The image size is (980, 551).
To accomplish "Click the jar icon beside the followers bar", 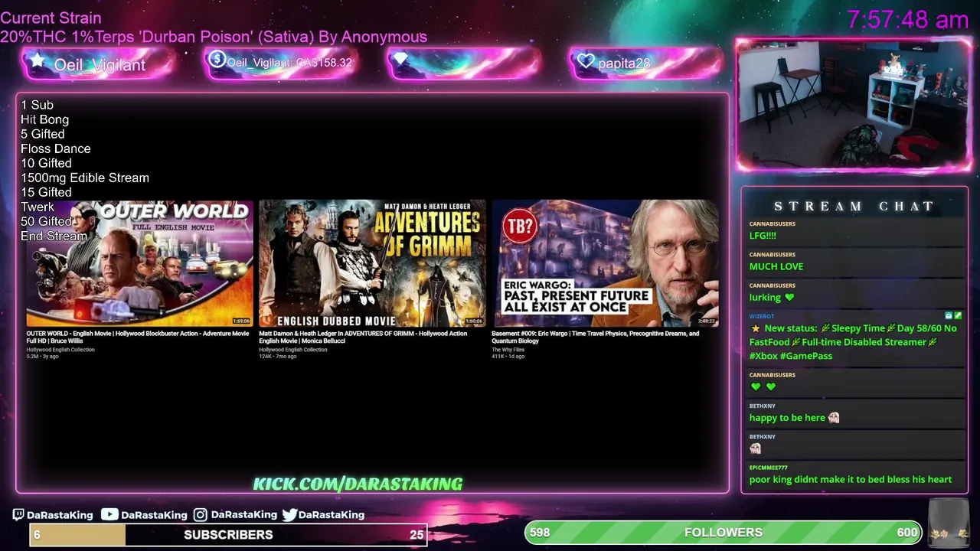I will (949, 523).
